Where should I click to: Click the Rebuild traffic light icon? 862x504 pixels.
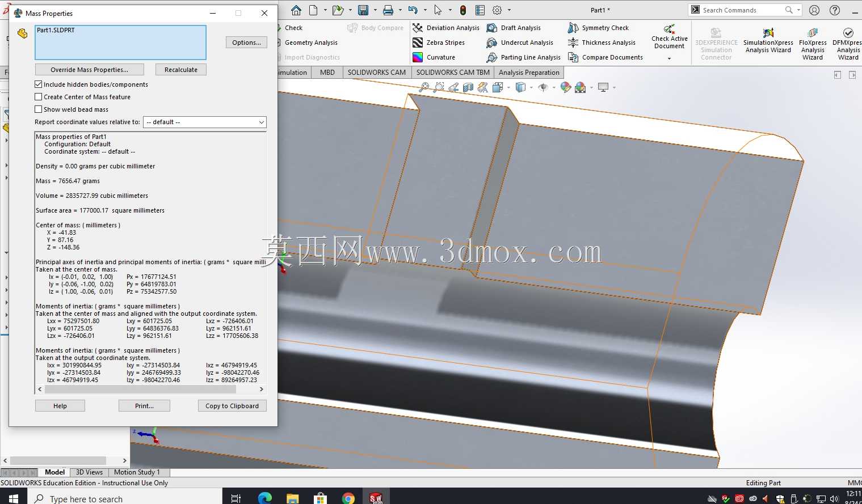[463, 10]
